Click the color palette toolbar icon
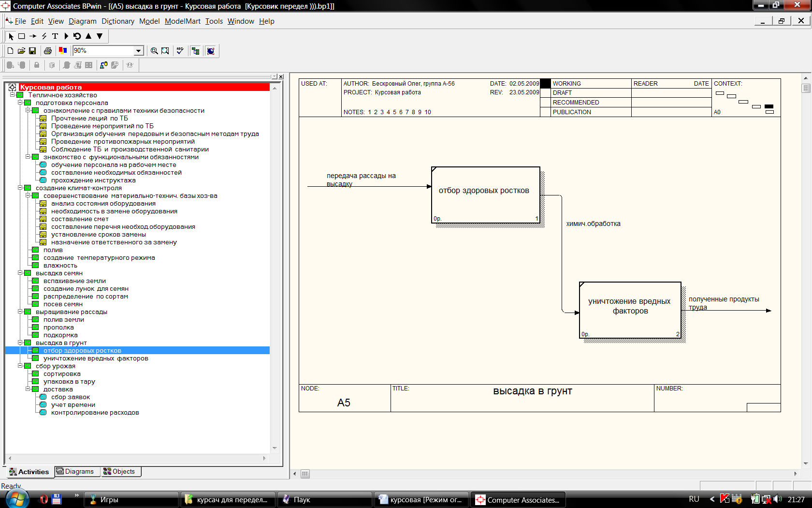Viewport: 812px width, 508px height. (63, 51)
